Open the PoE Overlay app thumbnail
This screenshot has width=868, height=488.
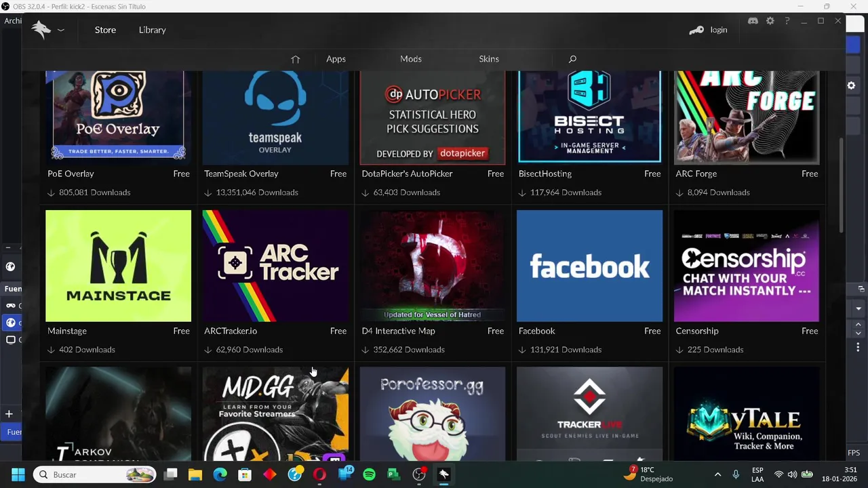point(118,117)
